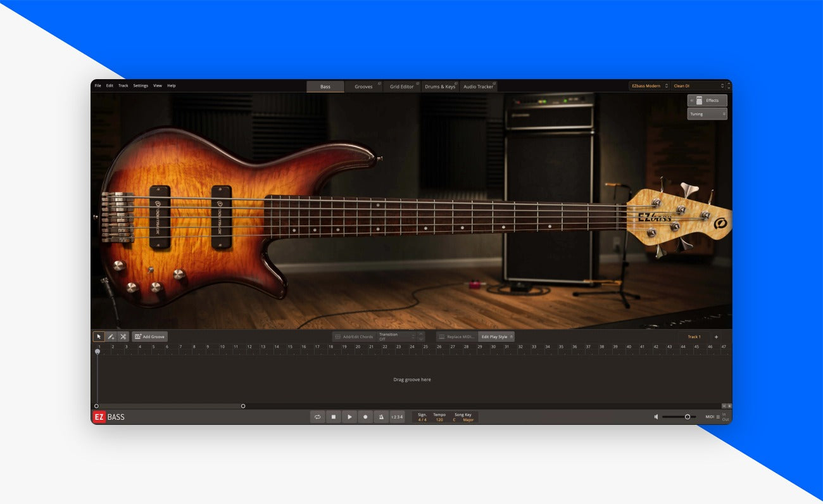Change the song key scale Major

pyautogui.click(x=468, y=420)
